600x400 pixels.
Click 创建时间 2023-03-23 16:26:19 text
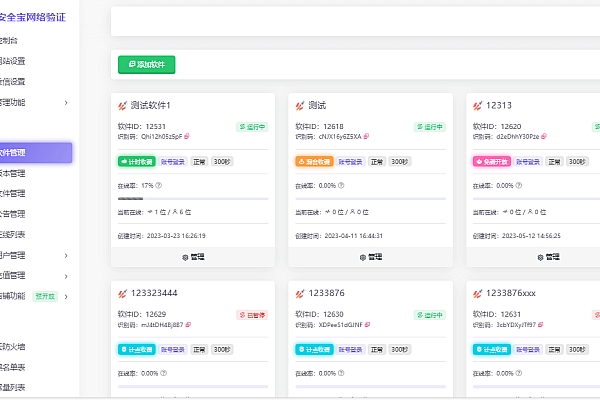pyautogui.click(x=161, y=236)
